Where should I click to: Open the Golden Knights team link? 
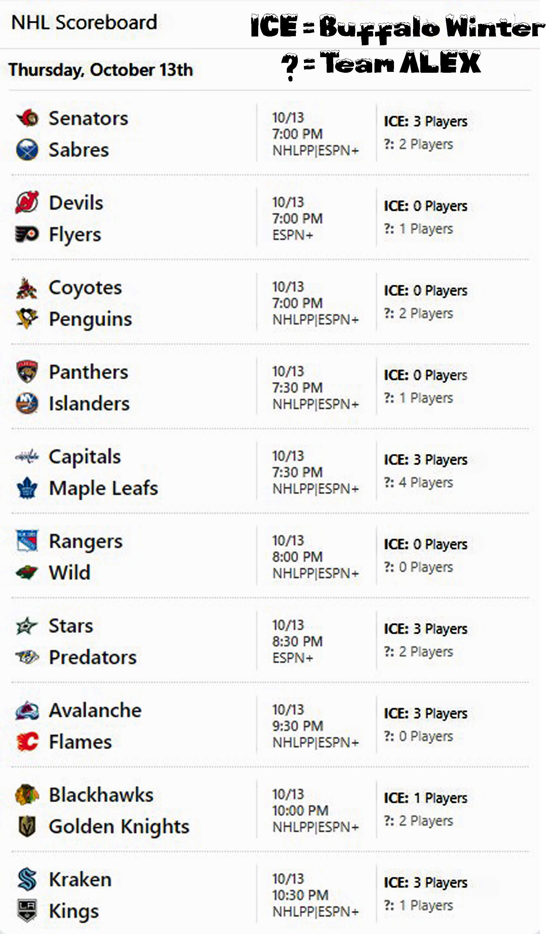[x=119, y=826]
